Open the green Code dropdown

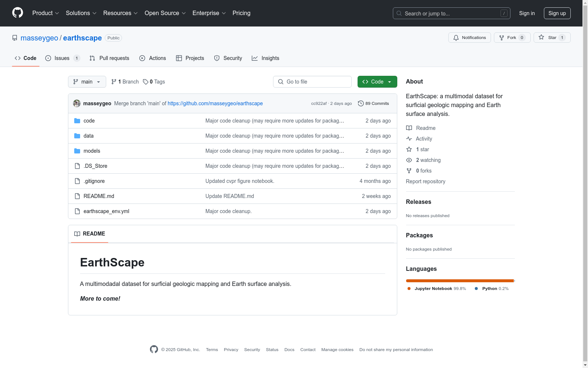pos(377,82)
